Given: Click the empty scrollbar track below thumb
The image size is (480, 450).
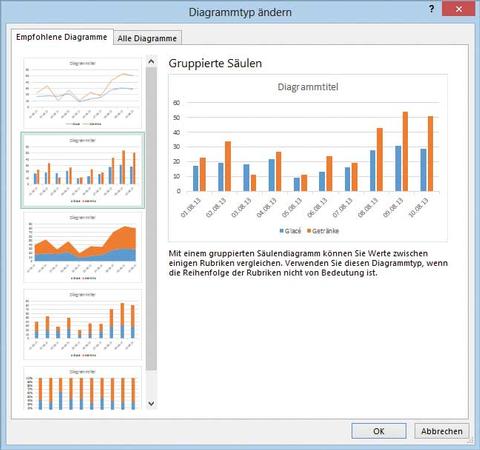Looking at the screenshot, I should point(151,384).
